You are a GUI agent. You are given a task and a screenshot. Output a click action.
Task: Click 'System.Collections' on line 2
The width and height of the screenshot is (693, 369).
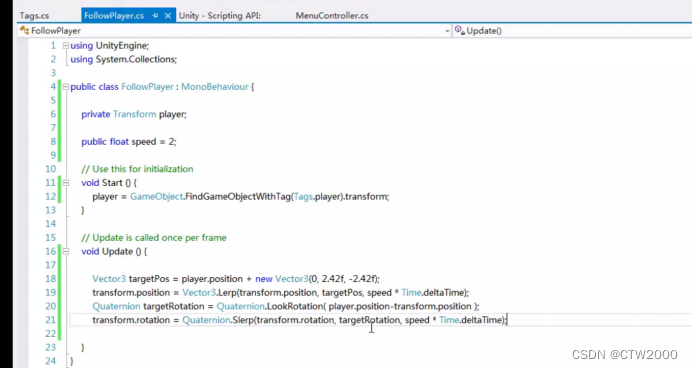pyautogui.click(x=135, y=59)
